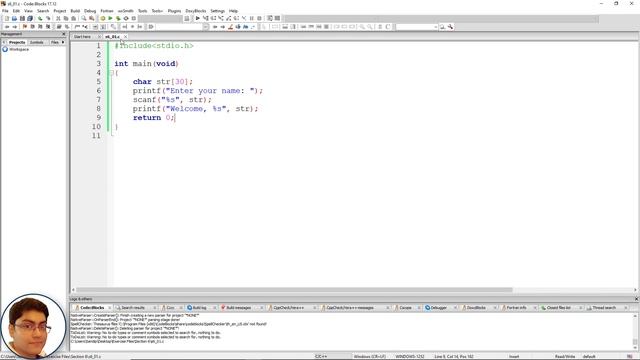
Task: Close the Logs & others panel
Action: [636, 299]
